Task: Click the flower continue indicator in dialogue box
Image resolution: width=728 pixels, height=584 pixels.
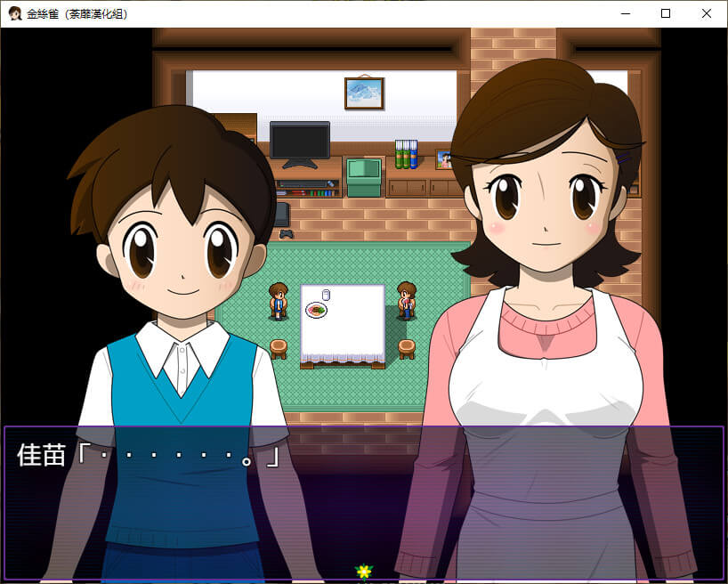Action: (363, 572)
